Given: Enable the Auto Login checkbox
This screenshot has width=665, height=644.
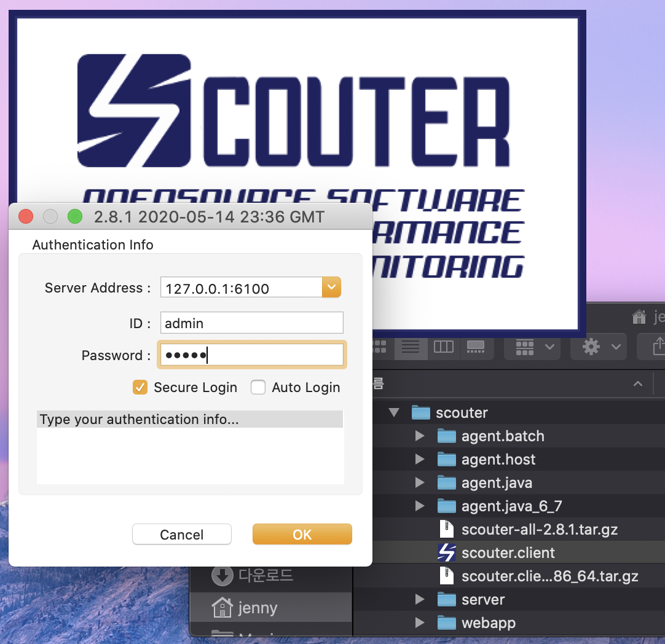Looking at the screenshot, I should [x=258, y=387].
